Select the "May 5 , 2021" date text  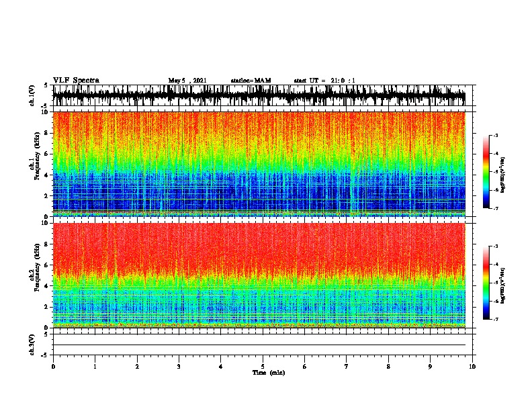click(x=187, y=81)
